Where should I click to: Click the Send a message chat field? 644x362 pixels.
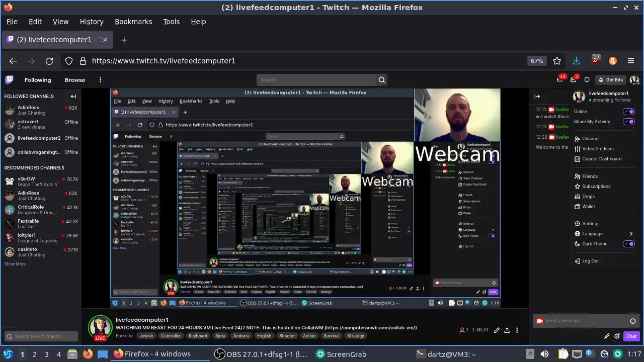pyautogui.click(x=586, y=321)
